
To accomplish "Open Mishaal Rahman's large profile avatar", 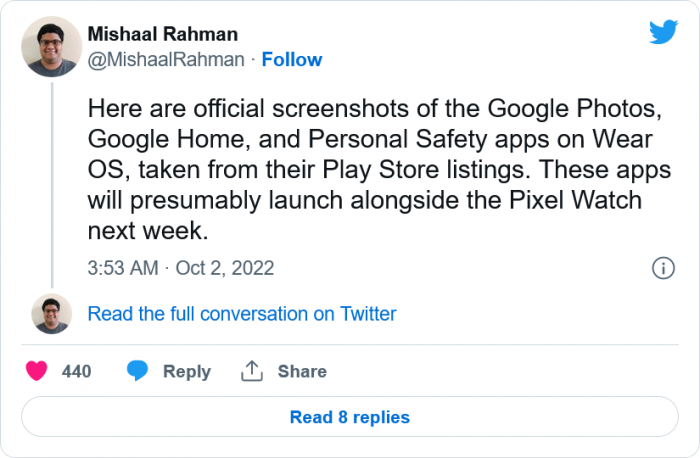I will point(51,46).
